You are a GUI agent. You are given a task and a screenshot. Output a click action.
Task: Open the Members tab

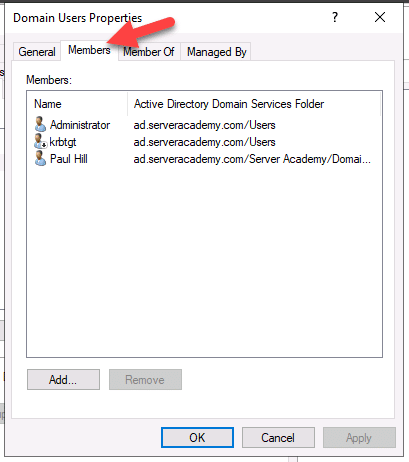(89, 50)
